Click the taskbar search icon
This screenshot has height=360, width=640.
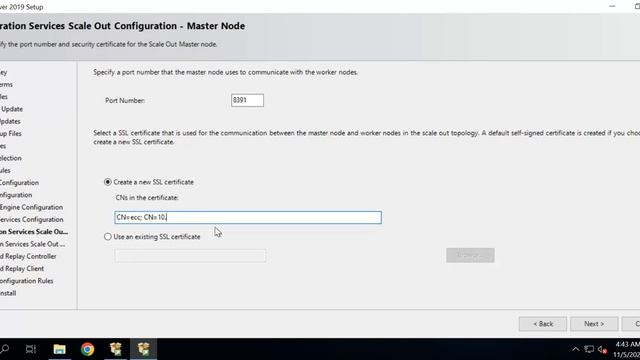[x=4, y=349]
